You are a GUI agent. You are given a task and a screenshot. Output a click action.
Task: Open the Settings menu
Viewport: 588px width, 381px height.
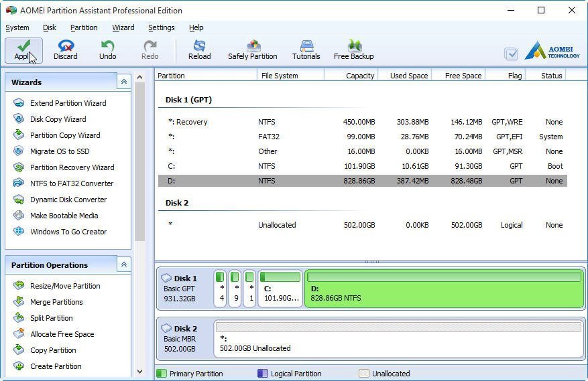pyautogui.click(x=162, y=27)
